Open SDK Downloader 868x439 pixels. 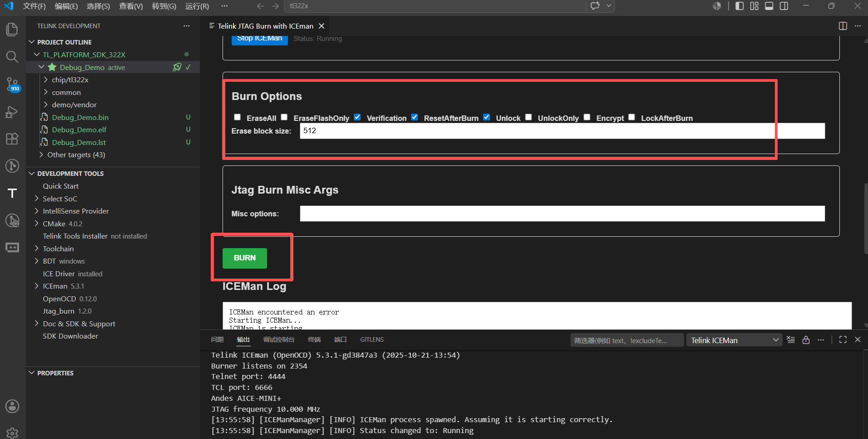[70, 336]
